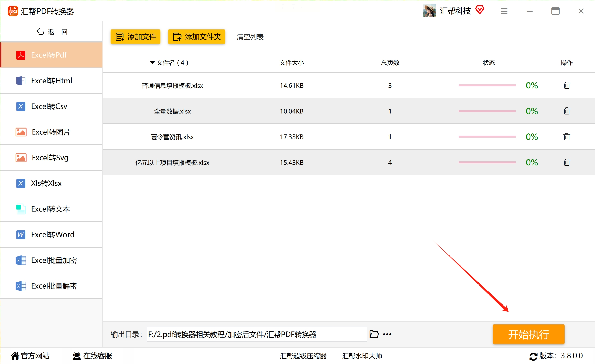Image resolution: width=595 pixels, height=364 pixels.
Task: Toggle sort arrow beside 文件名 header
Action: 152,63
